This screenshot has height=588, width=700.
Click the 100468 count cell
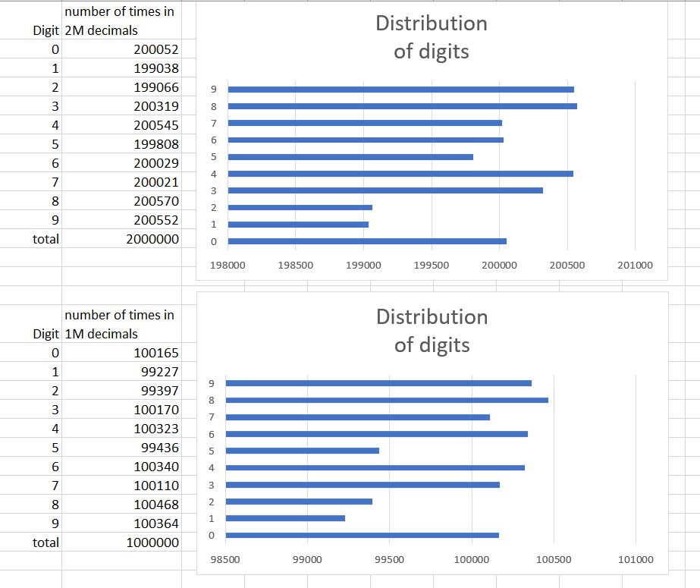click(x=121, y=505)
